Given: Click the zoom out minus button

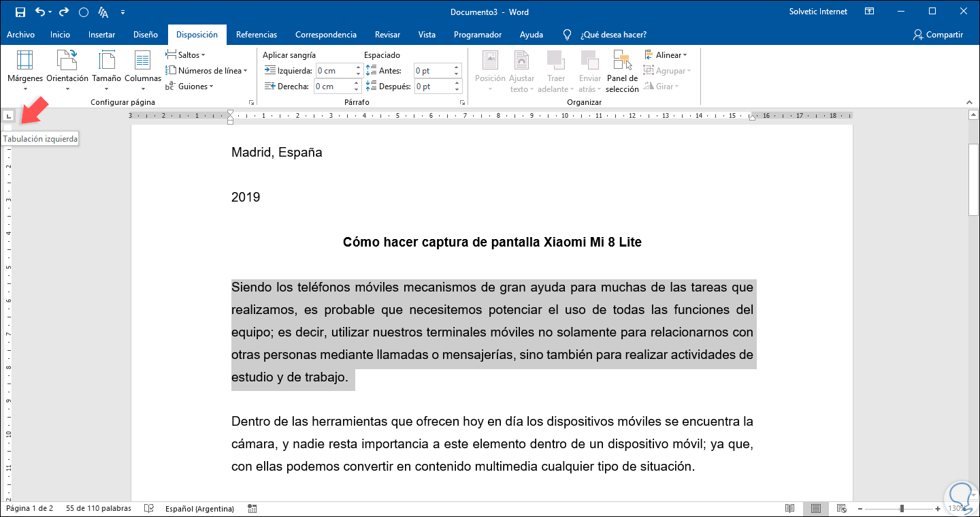Looking at the screenshot, I should (860, 509).
